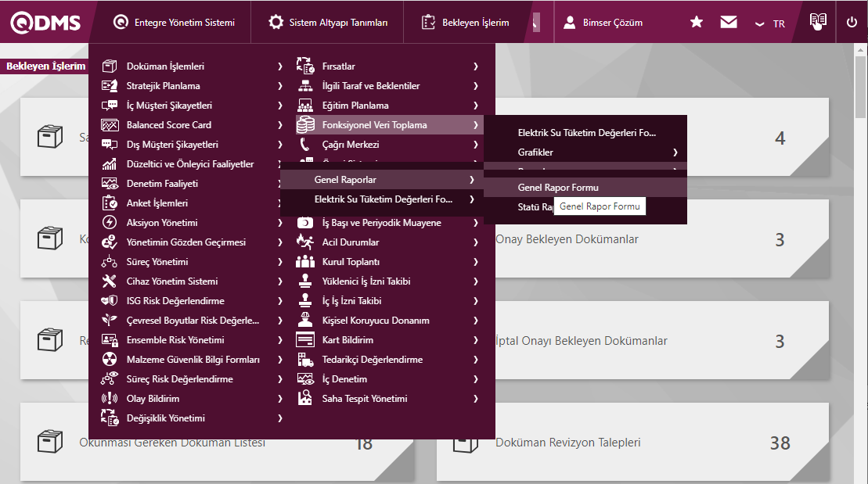The height and width of the screenshot is (484, 868).
Task: Click the favorites star icon
Action: pos(696,23)
